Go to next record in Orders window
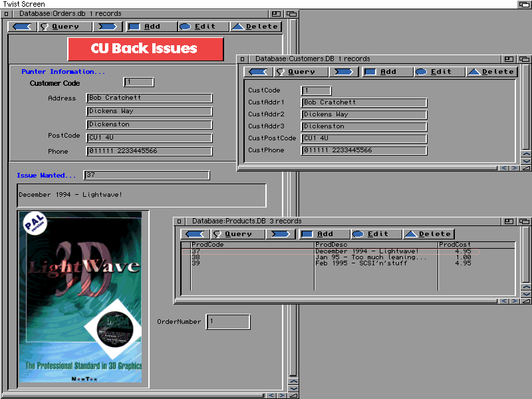 108,27
